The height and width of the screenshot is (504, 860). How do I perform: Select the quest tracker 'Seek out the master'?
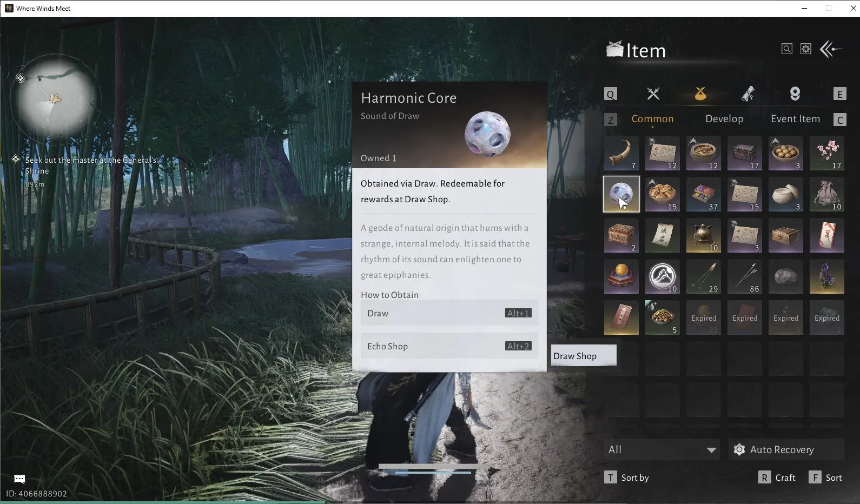coord(91,165)
